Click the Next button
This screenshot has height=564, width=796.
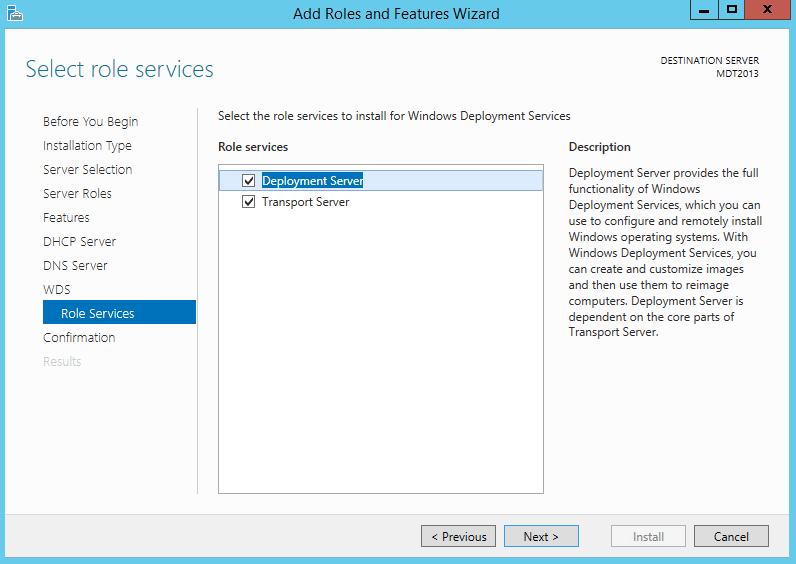[x=541, y=536]
